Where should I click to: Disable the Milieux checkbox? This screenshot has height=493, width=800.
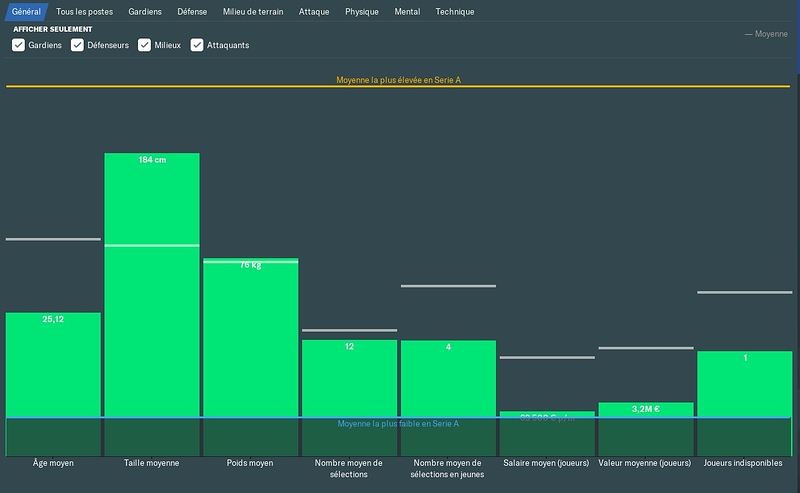pos(144,45)
